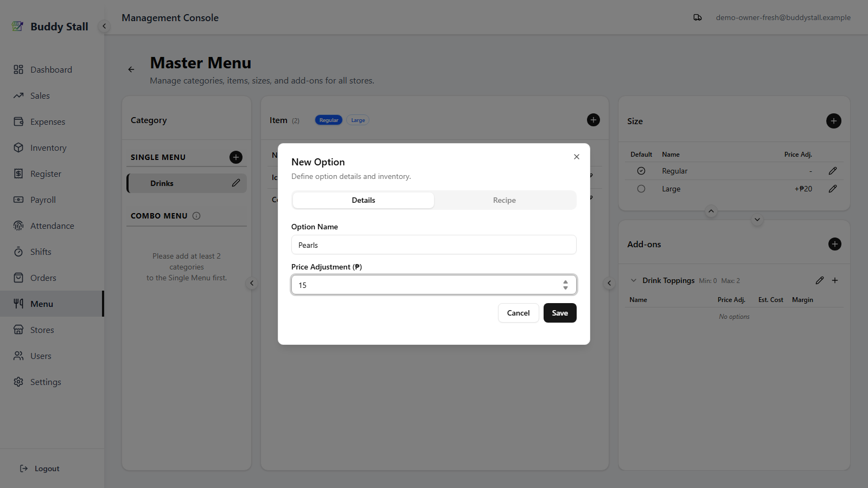Open Orders from the sidebar
The height and width of the screenshot is (488, 868).
point(52,278)
